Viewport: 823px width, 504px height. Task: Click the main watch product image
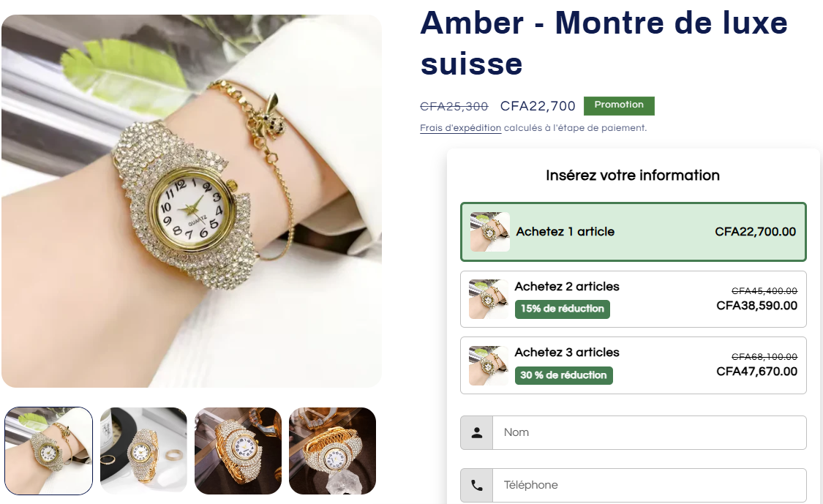[x=192, y=201]
